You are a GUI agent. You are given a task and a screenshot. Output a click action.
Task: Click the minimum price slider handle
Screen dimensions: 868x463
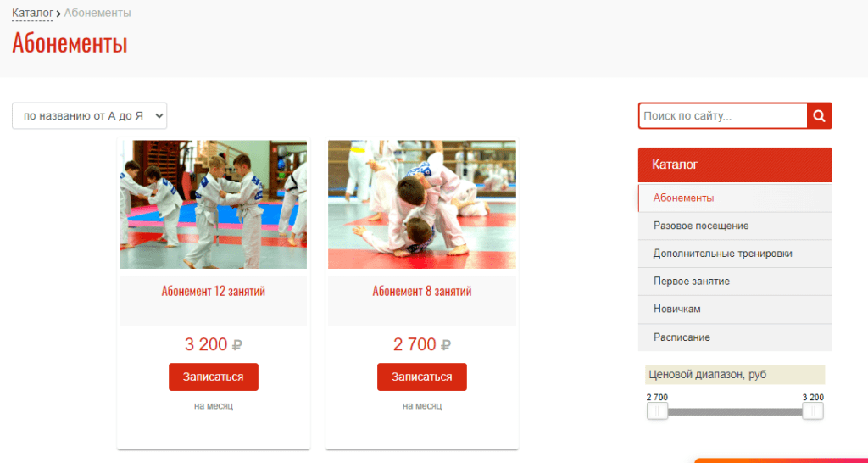coord(657,411)
